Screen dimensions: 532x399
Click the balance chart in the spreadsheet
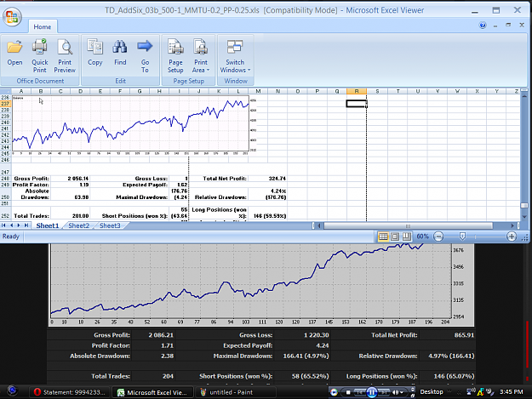pos(130,123)
